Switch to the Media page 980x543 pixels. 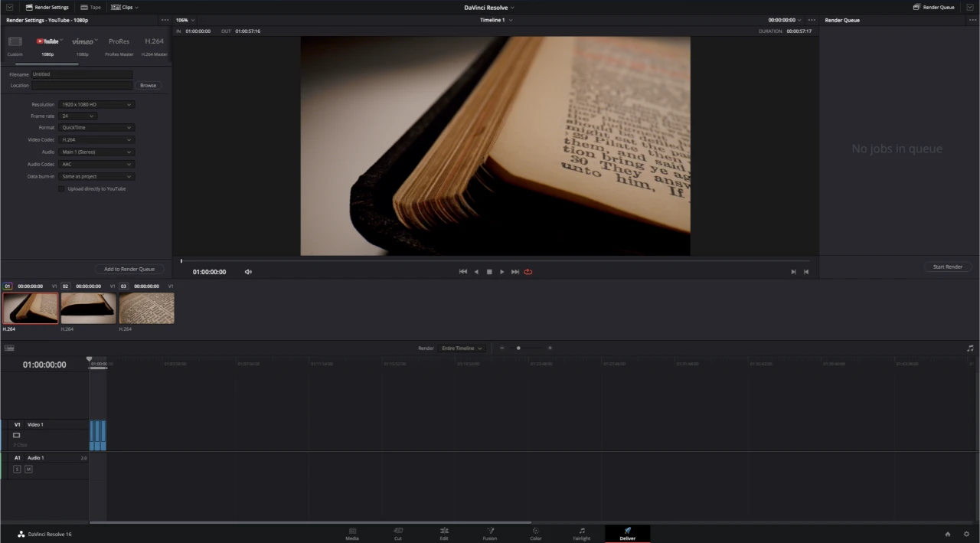pyautogui.click(x=352, y=534)
